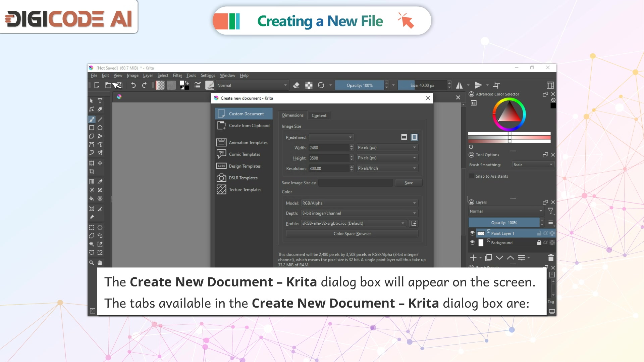
Task: Click the brush Size slider
Action: (423, 85)
